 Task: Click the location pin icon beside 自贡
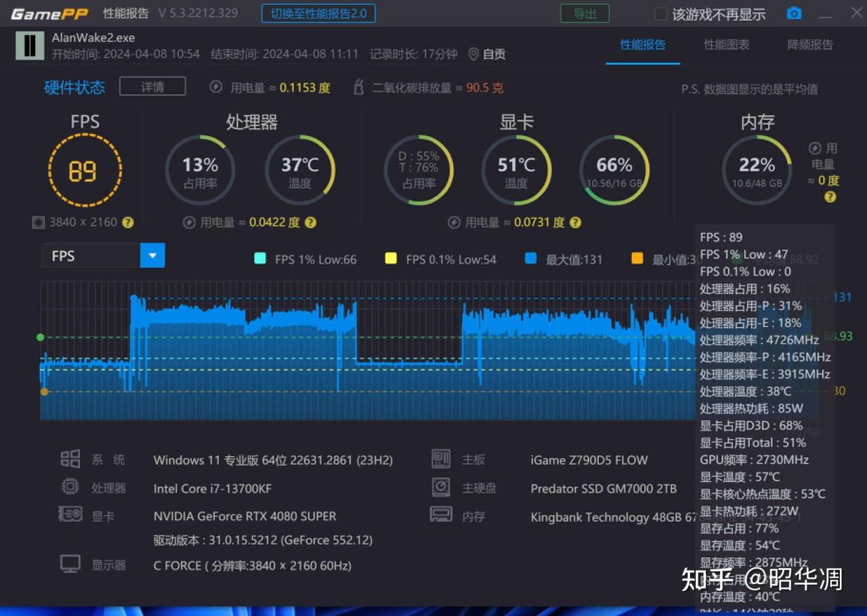(473, 54)
